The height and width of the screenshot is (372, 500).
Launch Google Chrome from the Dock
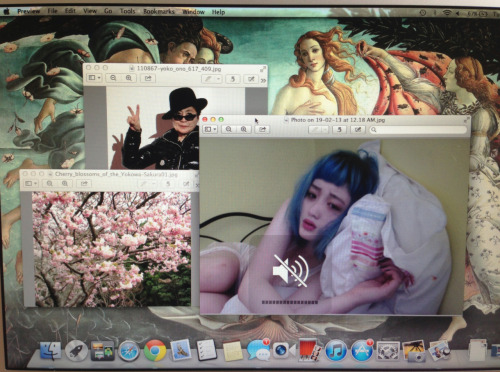[155, 351]
